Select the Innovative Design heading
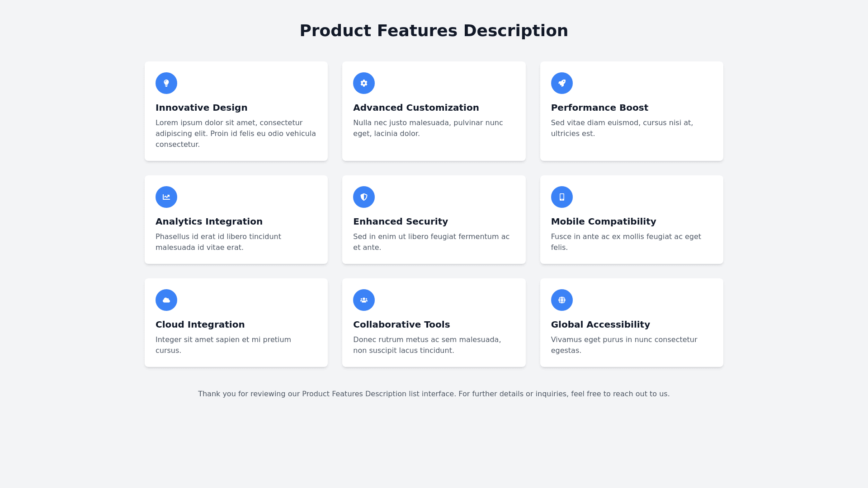The height and width of the screenshot is (488, 868). click(202, 108)
